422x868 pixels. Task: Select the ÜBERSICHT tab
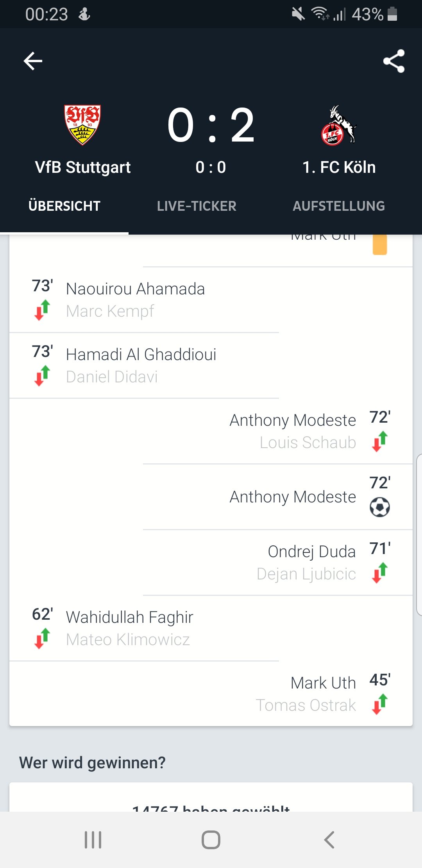64,206
